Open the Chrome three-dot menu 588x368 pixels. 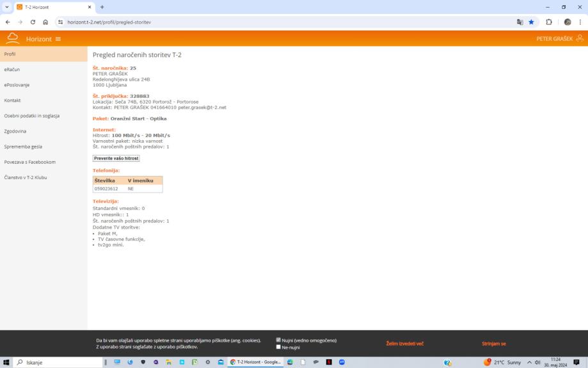[580, 22]
